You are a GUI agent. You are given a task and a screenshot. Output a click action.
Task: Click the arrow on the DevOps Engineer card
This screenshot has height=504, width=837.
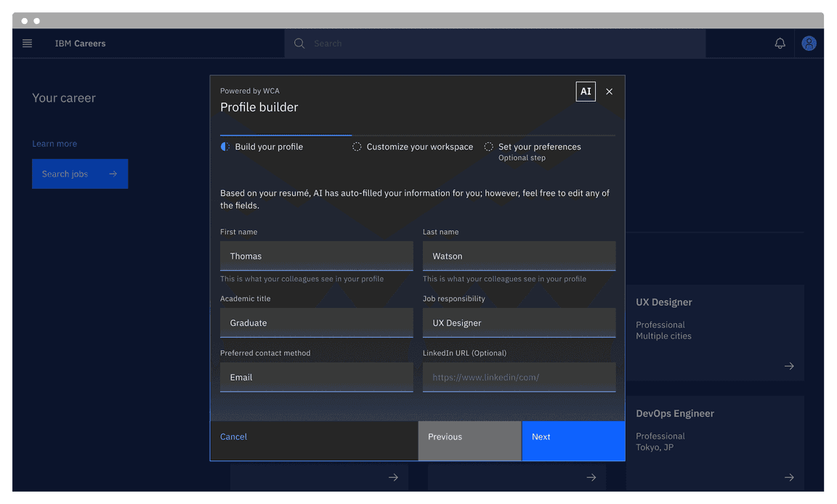point(789,477)
